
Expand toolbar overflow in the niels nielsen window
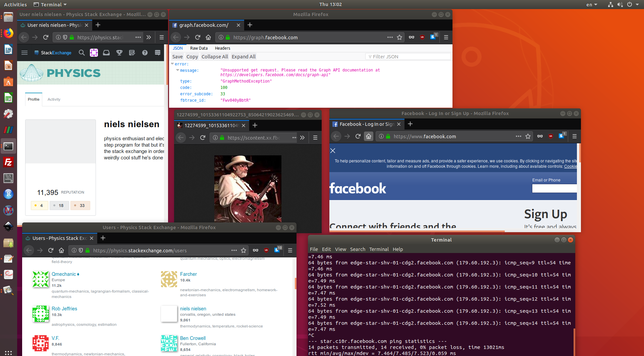149,37
